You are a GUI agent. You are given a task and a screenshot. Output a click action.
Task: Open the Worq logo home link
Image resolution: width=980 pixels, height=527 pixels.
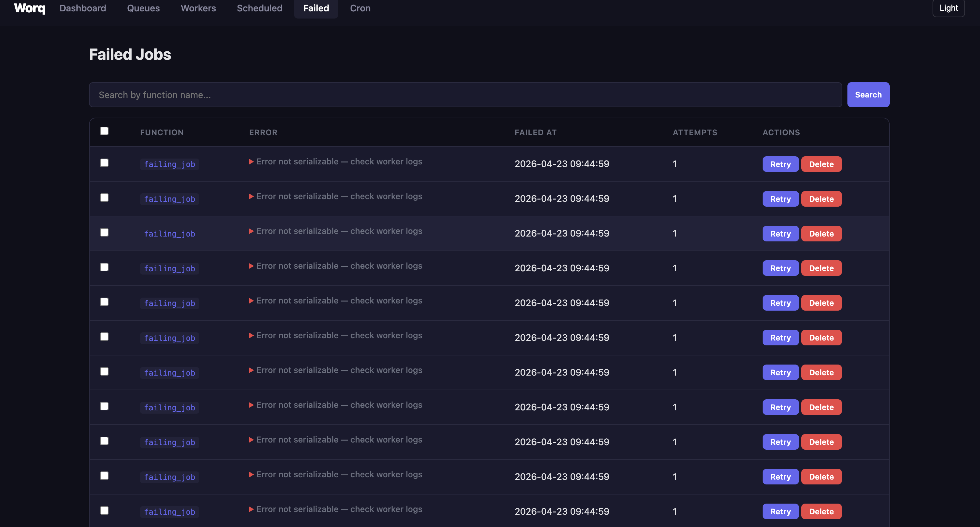29,8
